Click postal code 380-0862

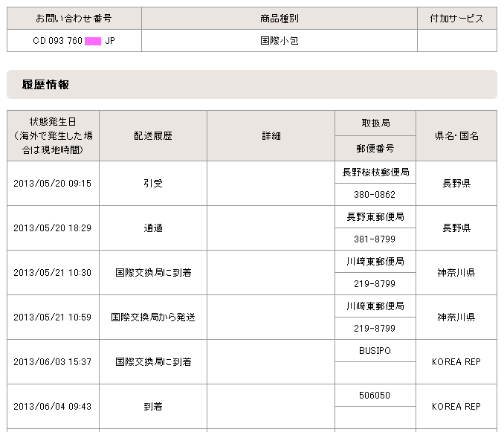coord(375,195)
